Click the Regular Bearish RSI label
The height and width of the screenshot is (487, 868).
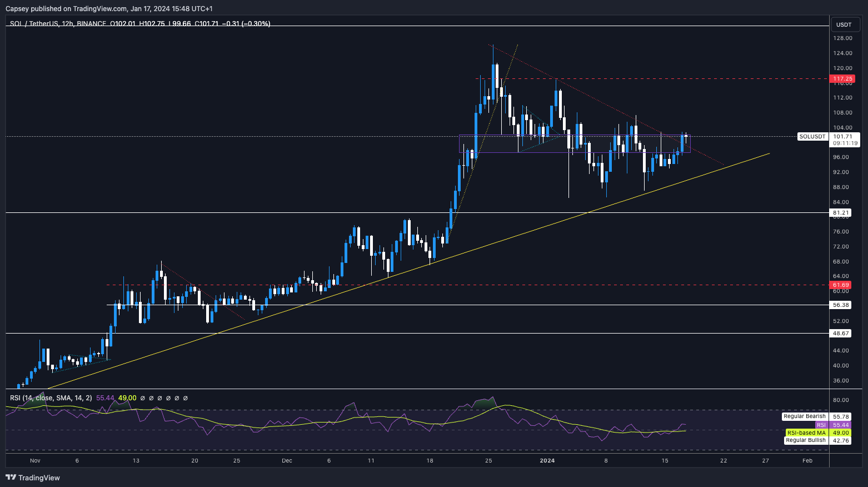pyautogui.click(x=804, y=416)
